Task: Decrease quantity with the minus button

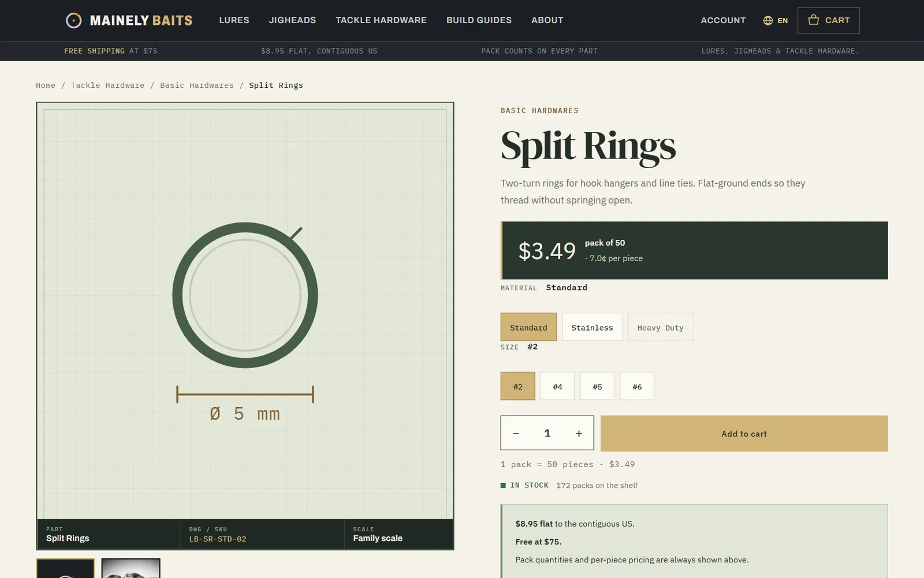Action: (x=516, y=433)
